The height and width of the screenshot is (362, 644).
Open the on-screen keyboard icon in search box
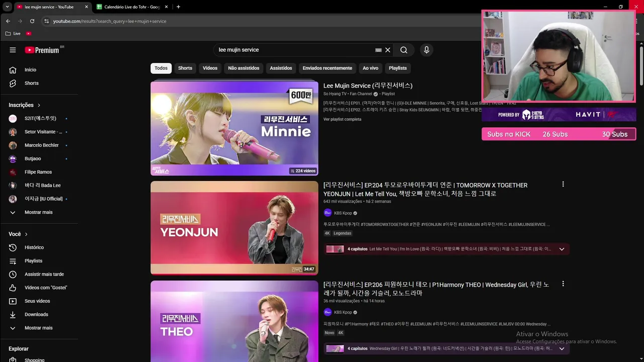[378, 50]
